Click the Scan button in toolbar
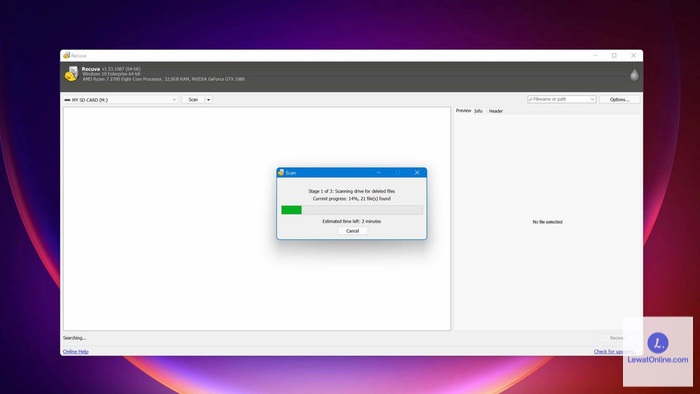The height and width of the screenshot is (394, 700). (x=193, y=100)
